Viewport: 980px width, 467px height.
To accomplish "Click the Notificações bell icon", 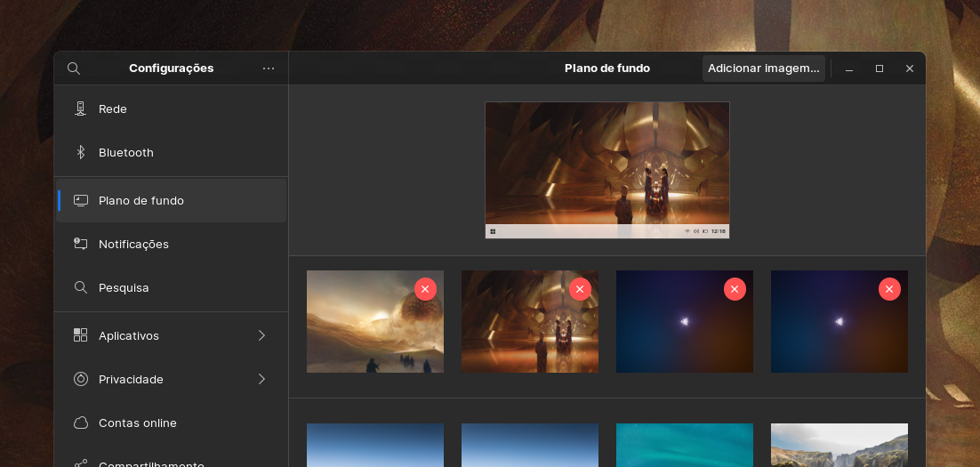I will pos(81,244).
